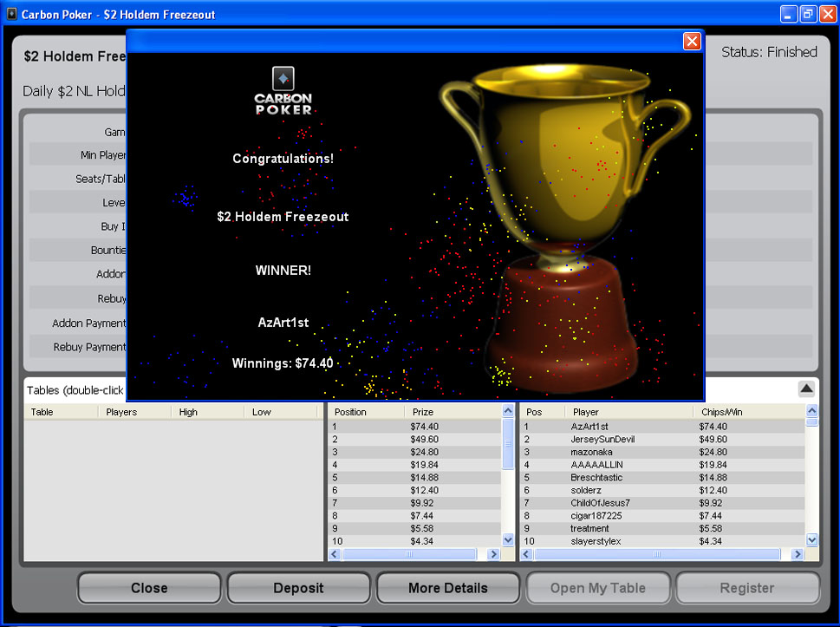
Task: Close the Carbon Poker main window
Action: [828, 14]
